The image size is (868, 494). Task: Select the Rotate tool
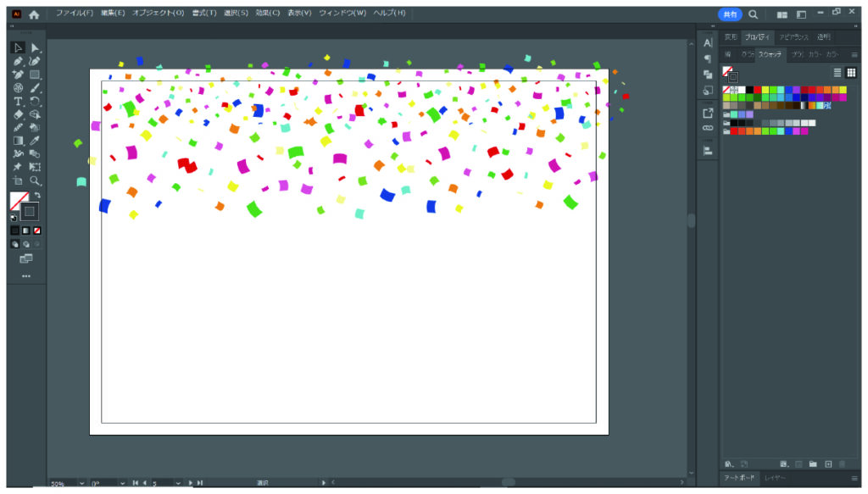[x=35, y=101]
